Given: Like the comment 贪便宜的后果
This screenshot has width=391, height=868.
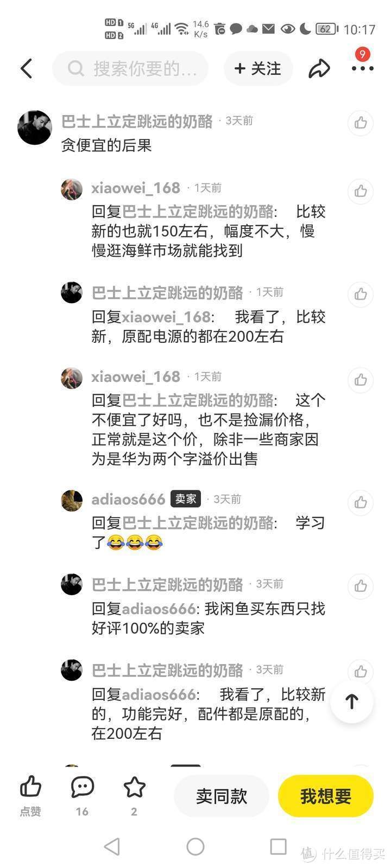Looking at the screenshot, I should tap(361, 123).
